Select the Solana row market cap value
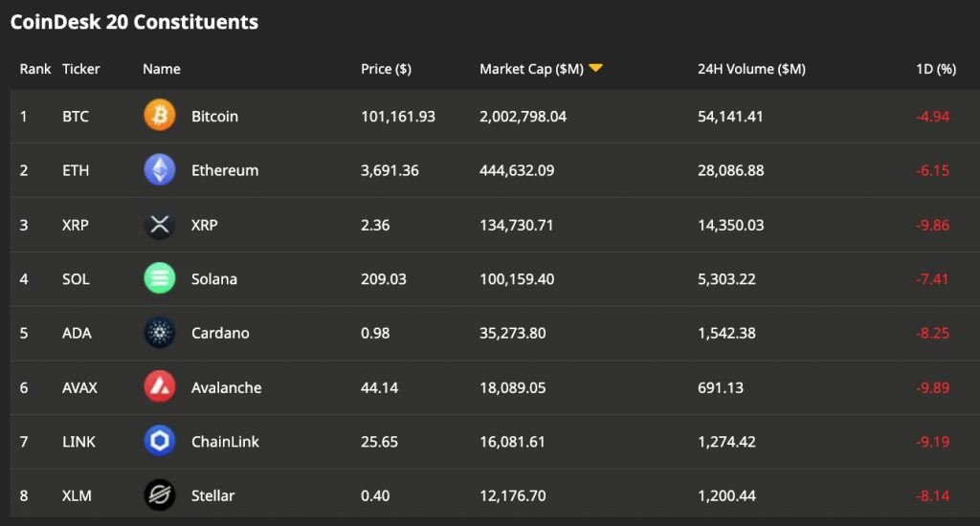 point(516,279)
